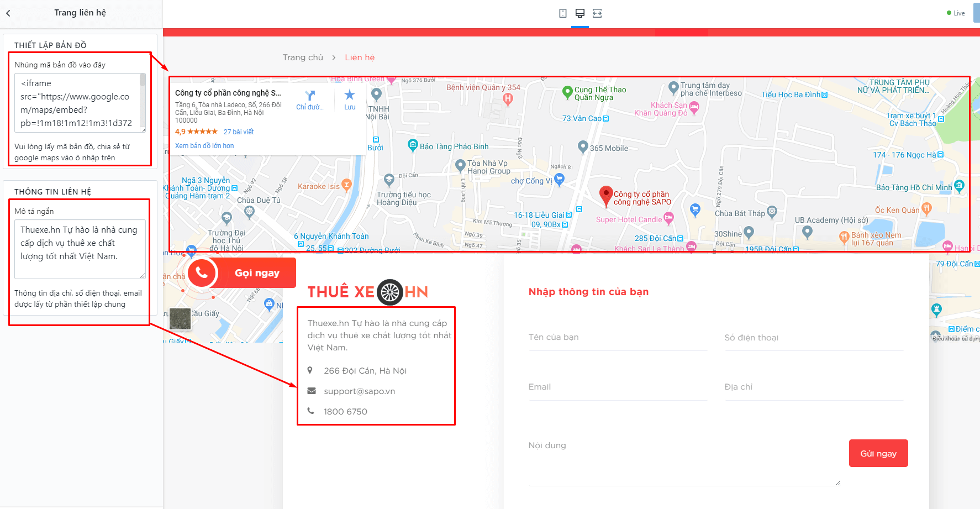Click the '73 Văn Cao' map label
This screenshot has width=980, height=509.
coord(582,118)
